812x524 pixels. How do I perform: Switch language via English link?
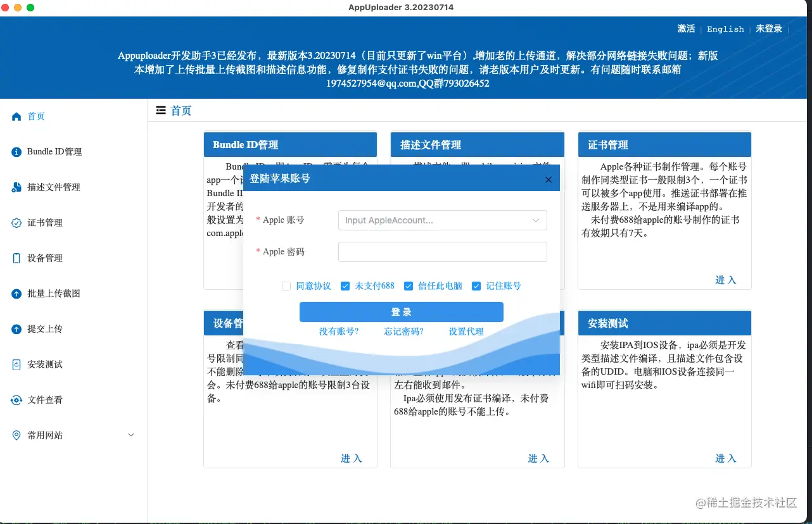[725, 29]
